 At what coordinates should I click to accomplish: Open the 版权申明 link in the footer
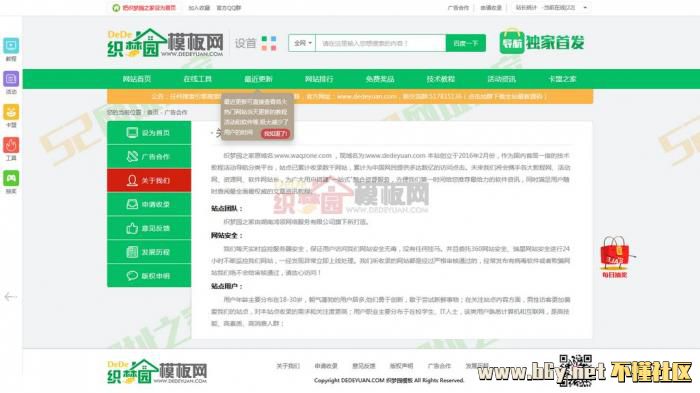[401, 366]
